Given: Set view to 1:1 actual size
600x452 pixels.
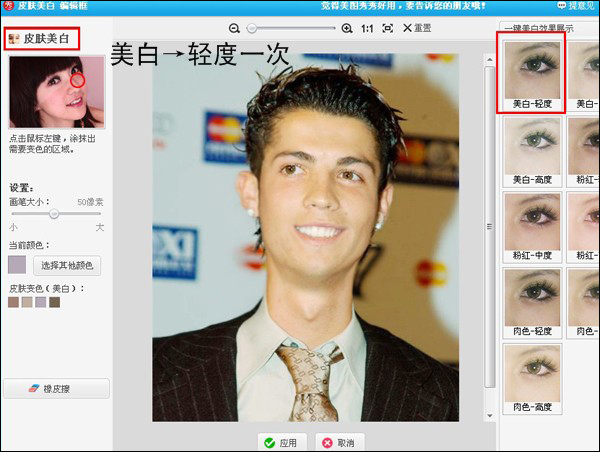Looking at the screenshot, I should (x=367, y=28).
